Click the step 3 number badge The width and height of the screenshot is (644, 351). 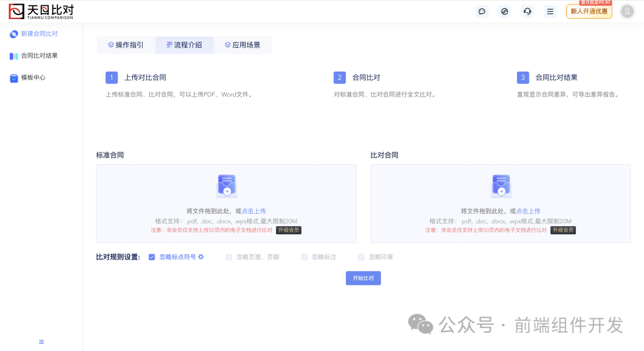point(523,77)
